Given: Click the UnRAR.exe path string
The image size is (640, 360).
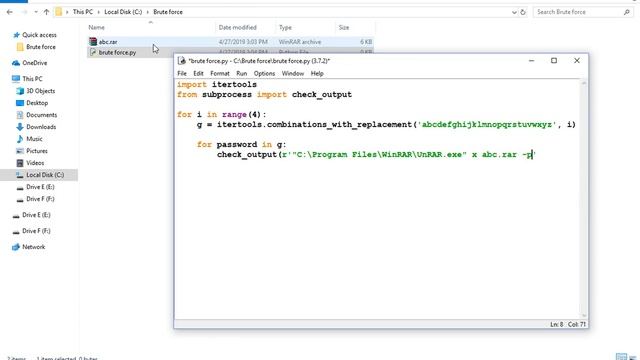Looking at the screenshot, I should click(x=380, y=155).
